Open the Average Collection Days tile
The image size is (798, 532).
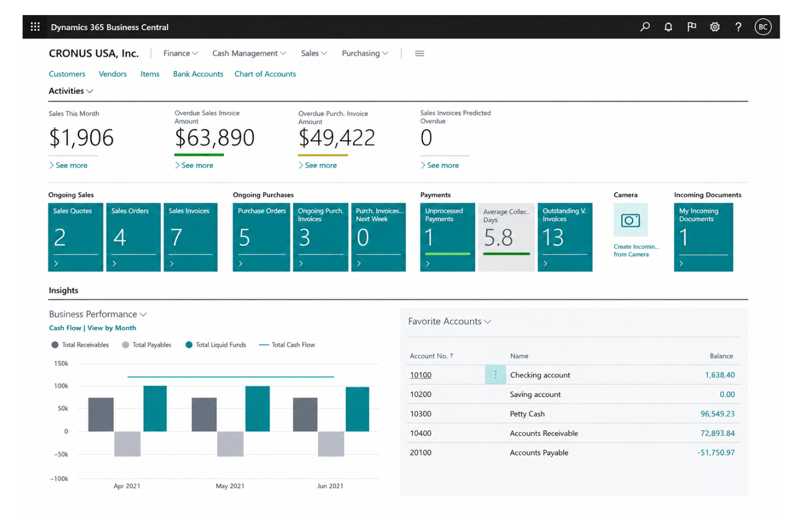coord(506,237)
